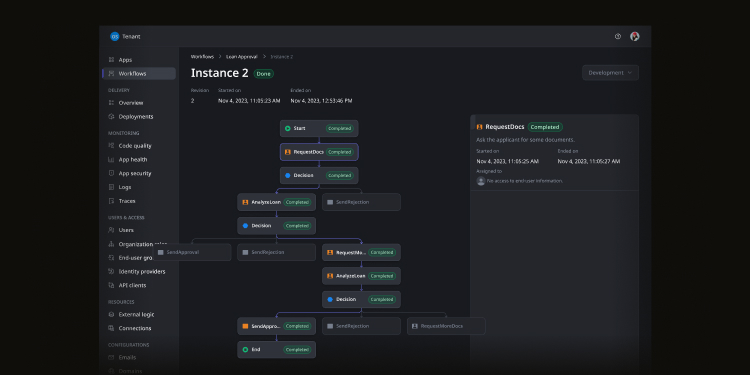Screen dimensions: 750x375
Task: Click the green End node icon
Action: coord(245,350)
